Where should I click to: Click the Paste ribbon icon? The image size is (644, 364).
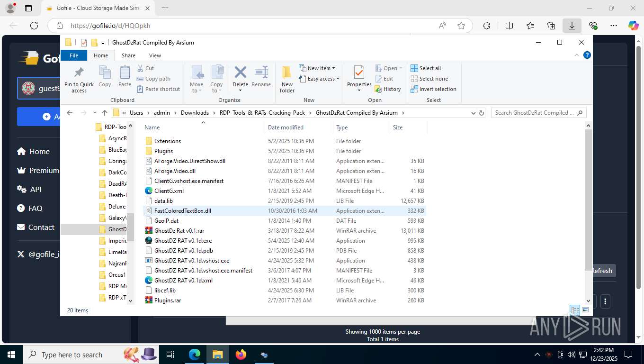[125, 77]
